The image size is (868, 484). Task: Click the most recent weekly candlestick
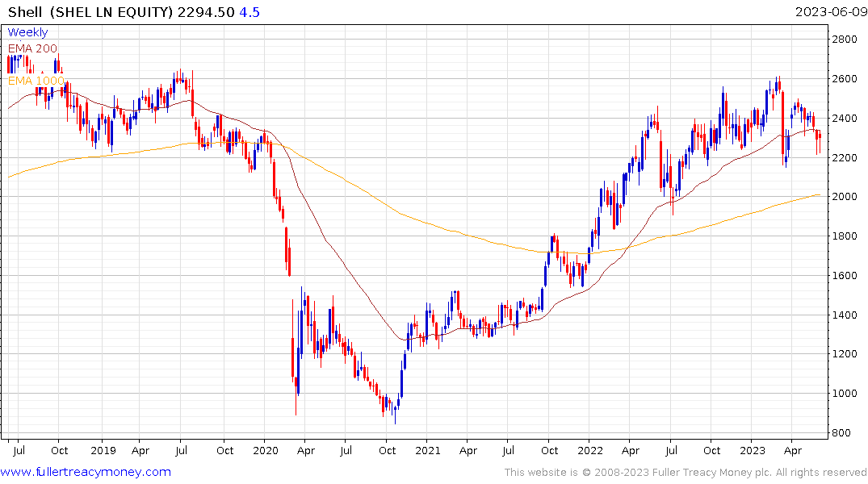[820, 142]
